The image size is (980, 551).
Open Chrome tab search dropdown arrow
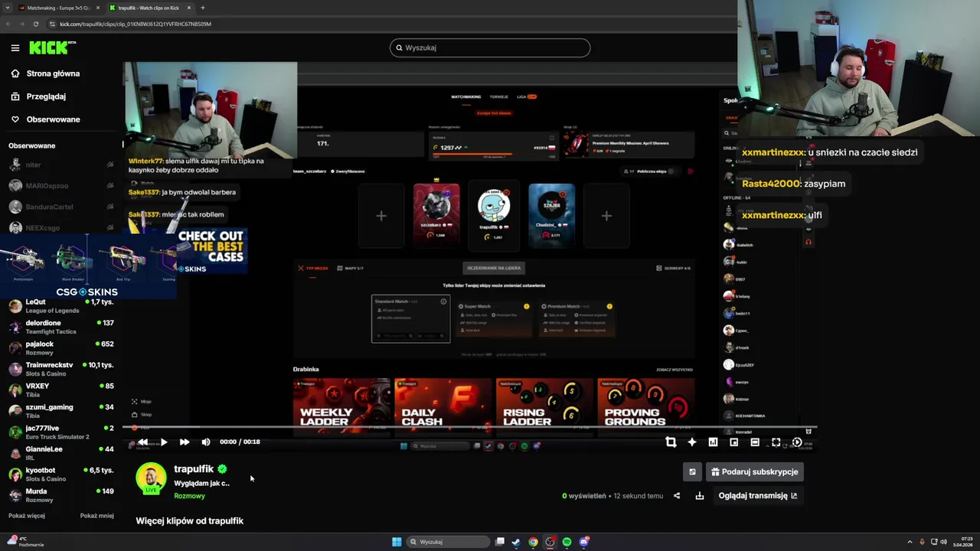coord(6,8)
